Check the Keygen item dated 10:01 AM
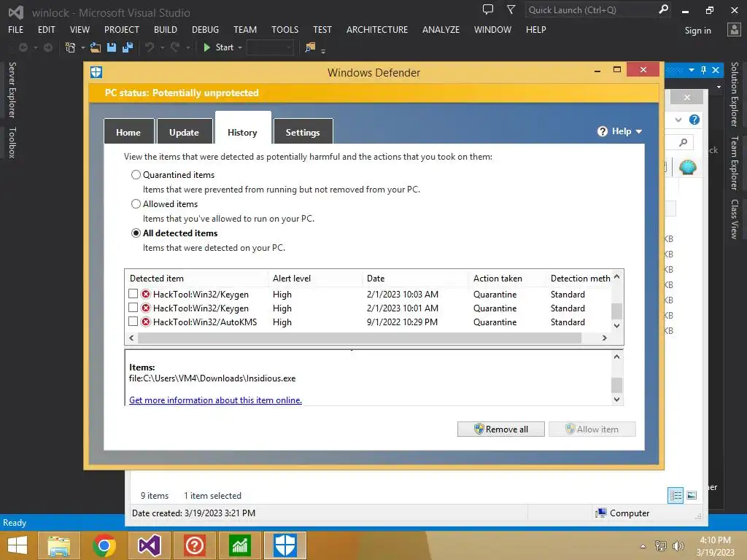747x560 pixels. coord(133,308)
